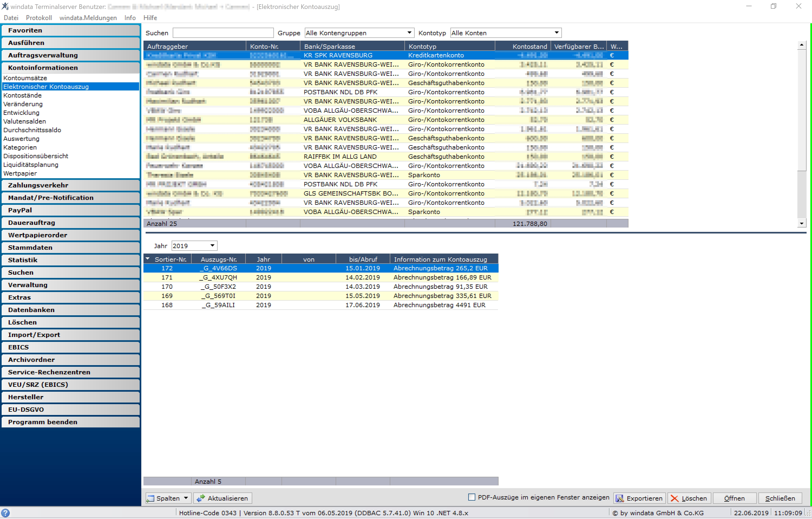The height and width of the screenshot is (519, 812).
Task: Select statement row _G_569T0I
Action: click(x=321, y=296)
